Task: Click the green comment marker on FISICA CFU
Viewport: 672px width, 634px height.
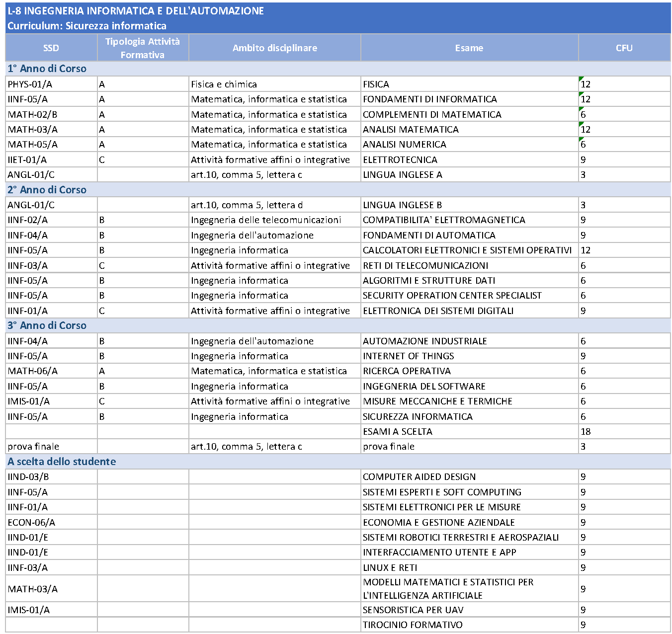Action: [581, 79]
